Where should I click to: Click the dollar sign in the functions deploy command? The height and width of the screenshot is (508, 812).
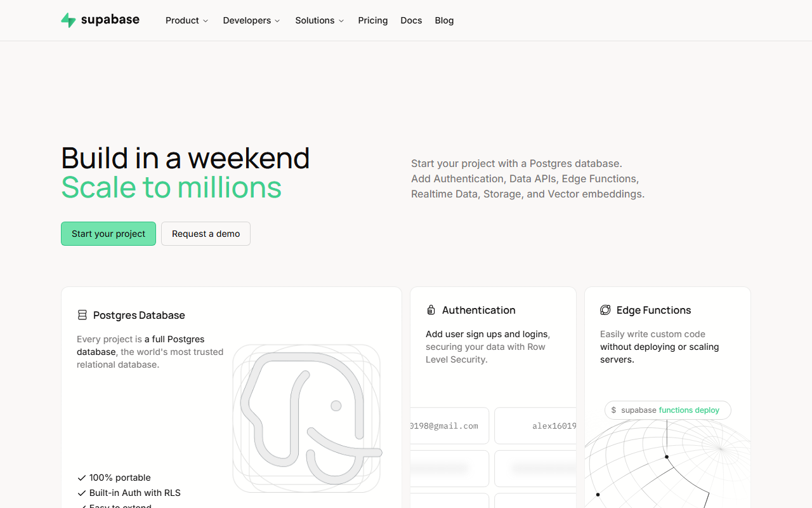click(613, 410)
